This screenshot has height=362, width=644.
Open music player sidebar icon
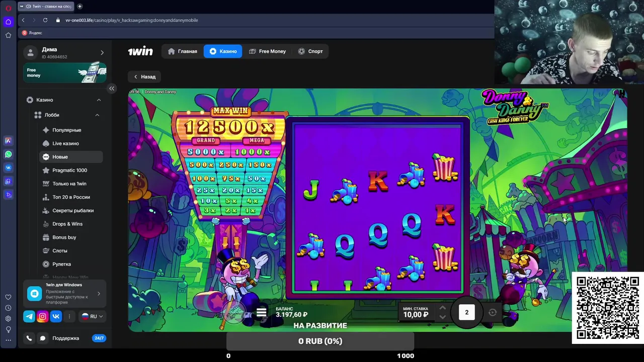tap(8, 182)
